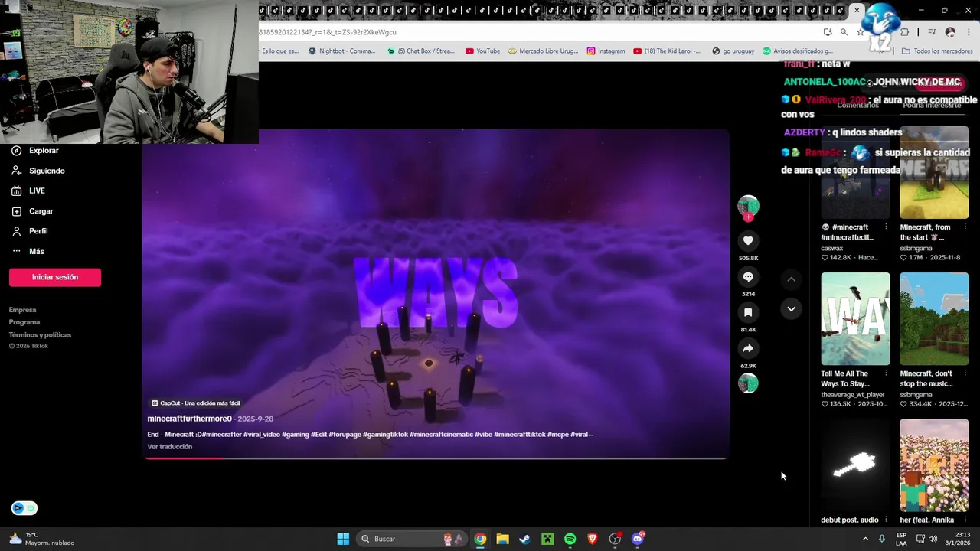Open Chrome media controls icon
Viewport: 980px width, 551px height.
pyautogui.click(x=932, y=32)
